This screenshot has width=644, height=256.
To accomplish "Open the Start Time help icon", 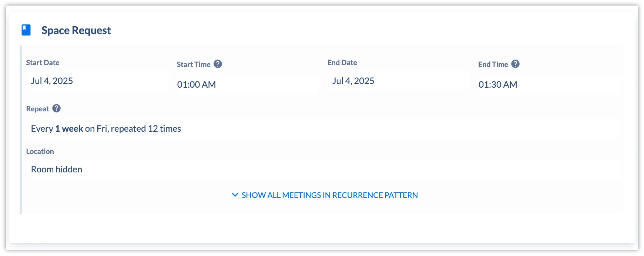I will tap(218, 64).
